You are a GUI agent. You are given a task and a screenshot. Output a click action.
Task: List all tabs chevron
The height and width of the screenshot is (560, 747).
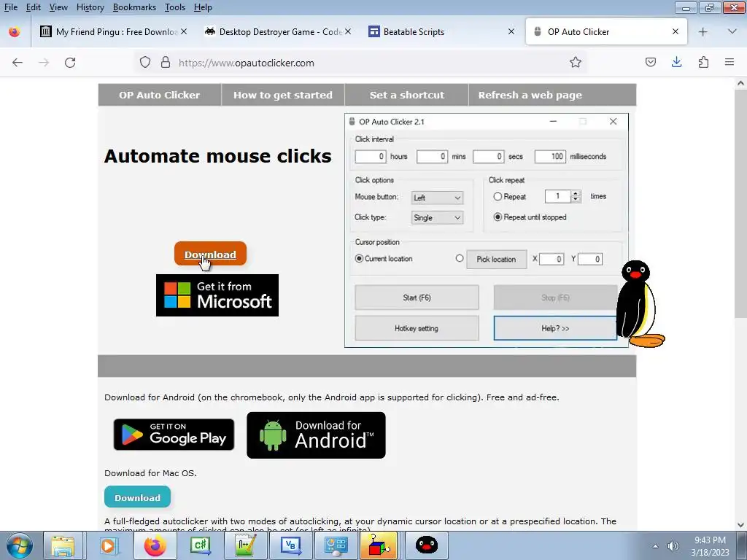[732, 32]
